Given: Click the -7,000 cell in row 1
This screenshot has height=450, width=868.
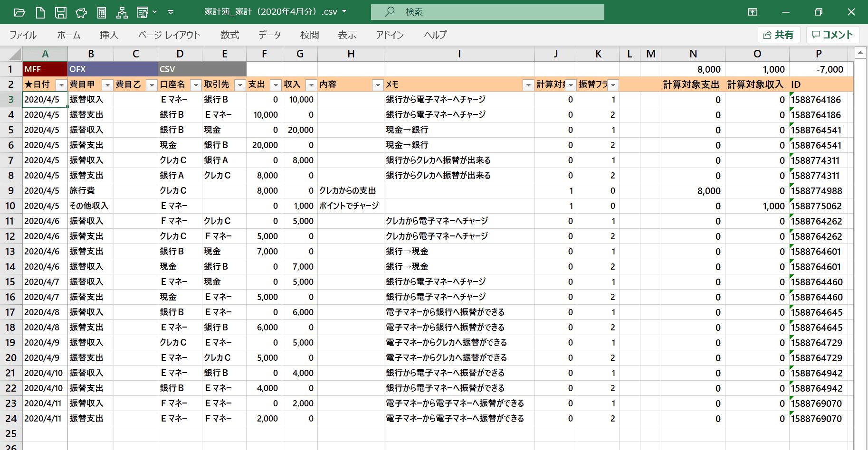Looking at the screenshot, I should [x=819, y=69].
